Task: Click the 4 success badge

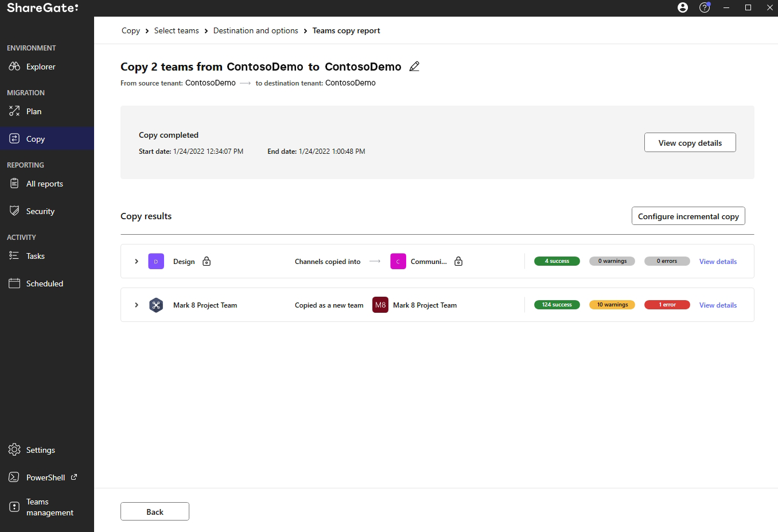Action: (x=557, y=261)
